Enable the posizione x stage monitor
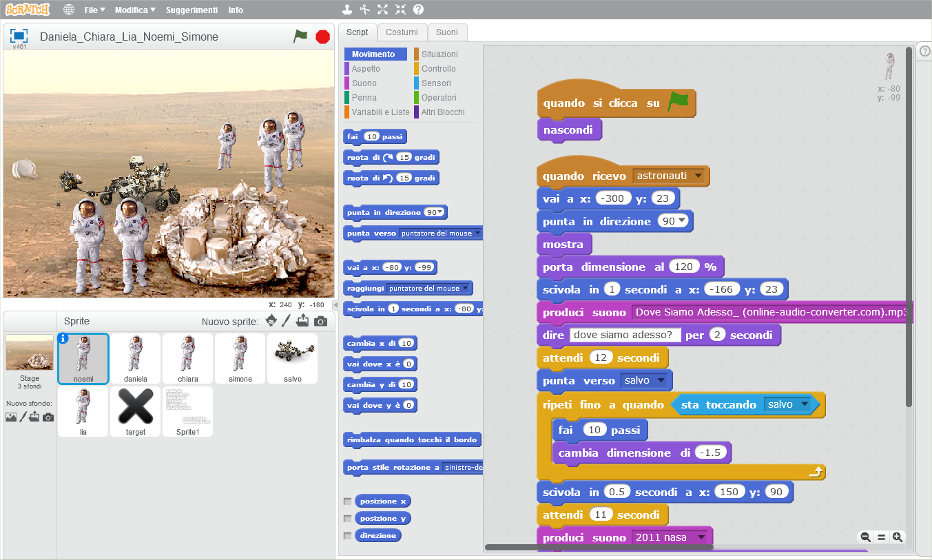 click(x=348, y=501)
